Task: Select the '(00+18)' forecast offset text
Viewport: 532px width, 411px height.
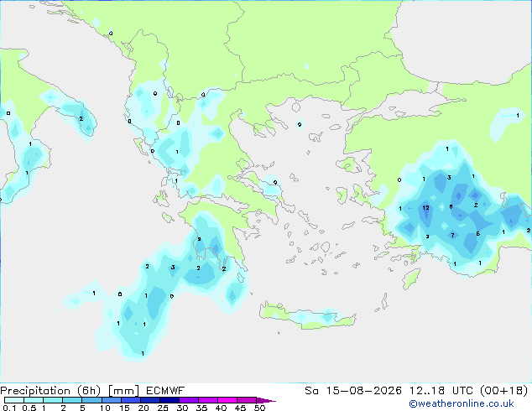Action: click(x=503, y=391)
